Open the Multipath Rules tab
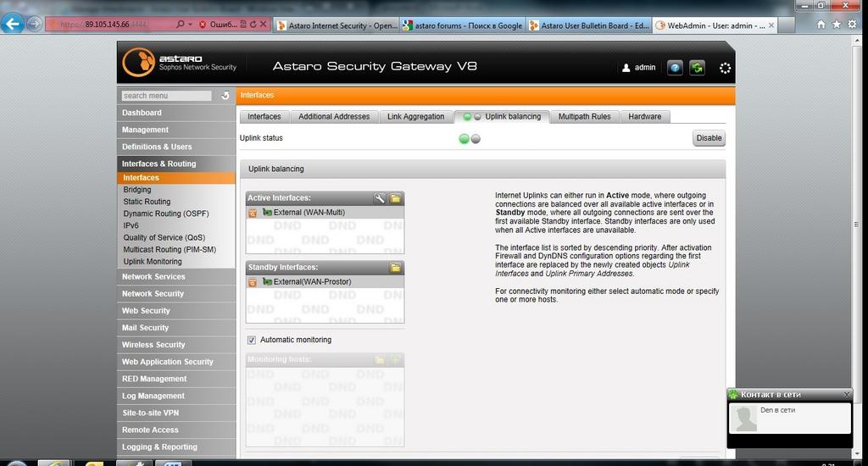This screenshot has width=868, height=466. pos(584,117)
